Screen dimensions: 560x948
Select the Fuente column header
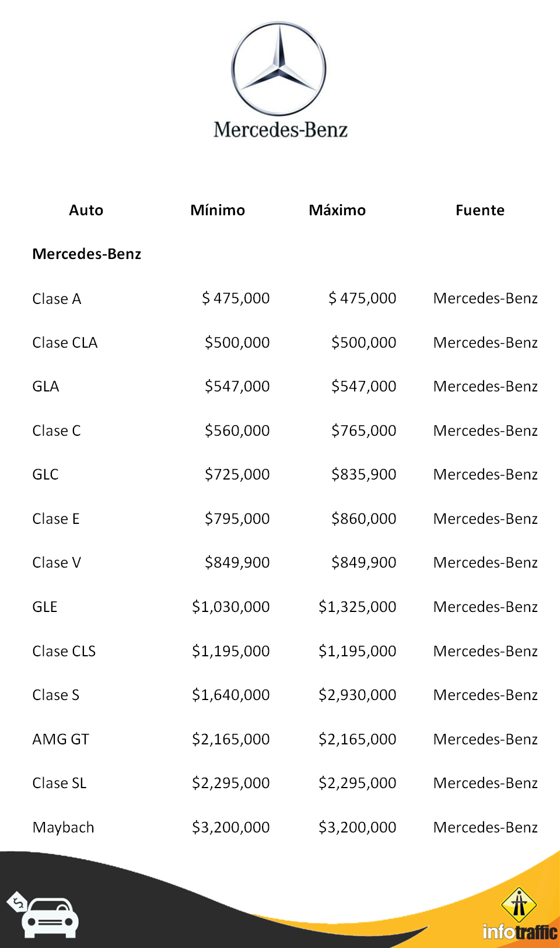click(x=480, y=210)
